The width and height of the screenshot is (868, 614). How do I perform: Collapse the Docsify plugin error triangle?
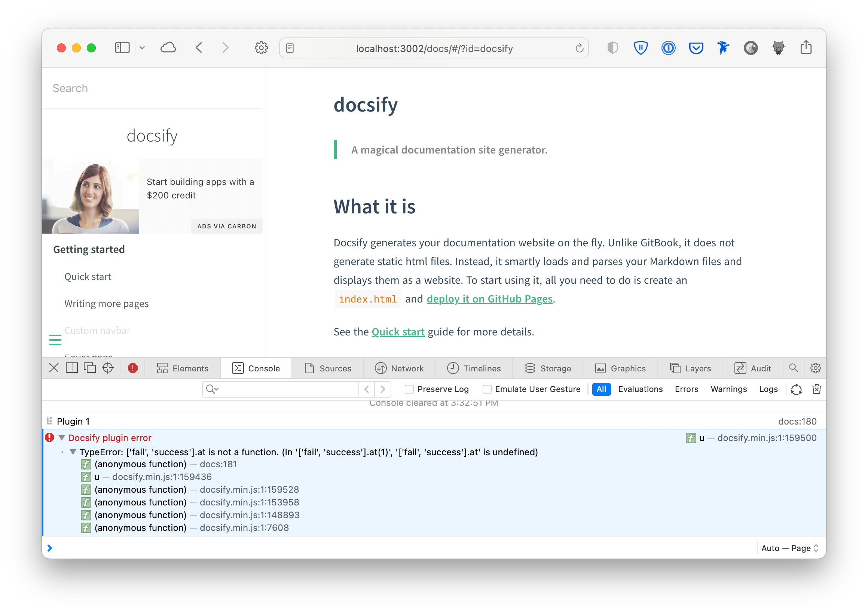[x=62, y=438]
